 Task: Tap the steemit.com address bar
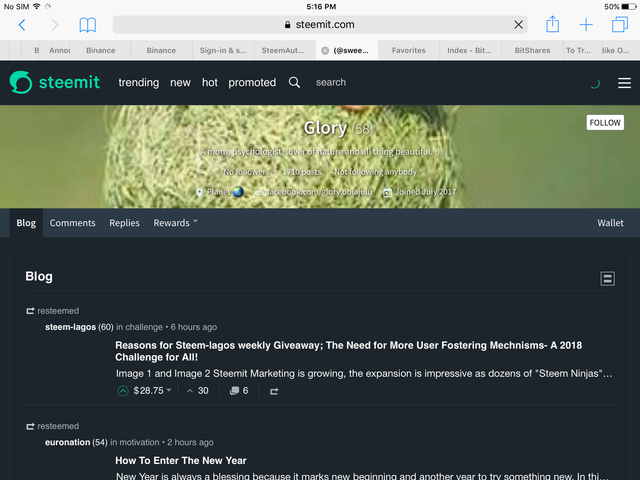click(320, 25)
